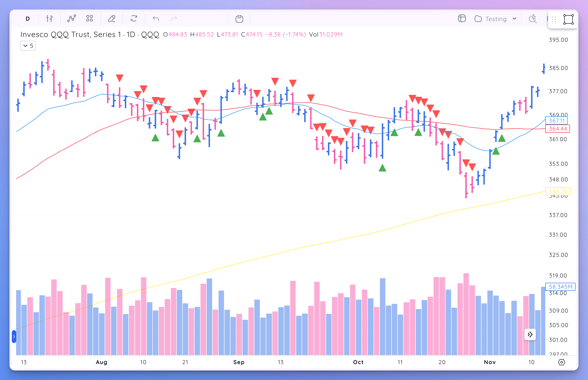This screenshot has width=588, height=380.
Task: Click the 377.00 price axis label
Action: [558, 91]
